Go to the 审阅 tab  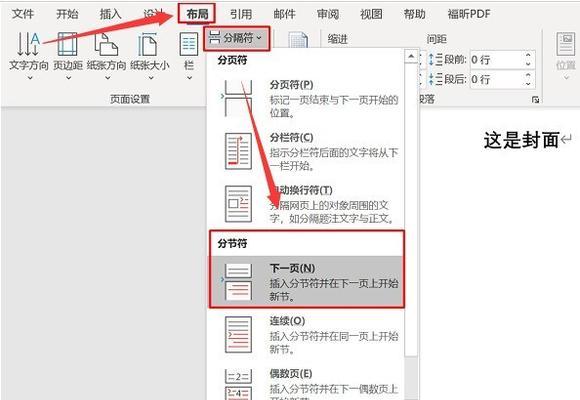328,14
